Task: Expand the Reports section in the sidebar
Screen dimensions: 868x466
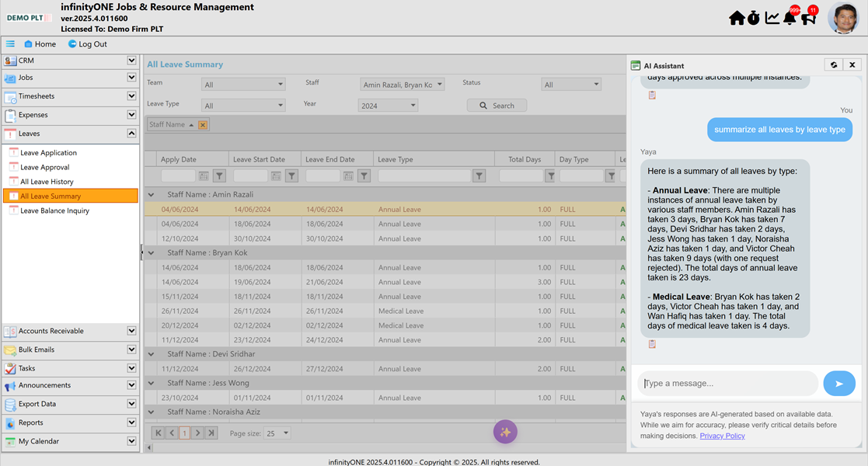Action: pos(70,423)
